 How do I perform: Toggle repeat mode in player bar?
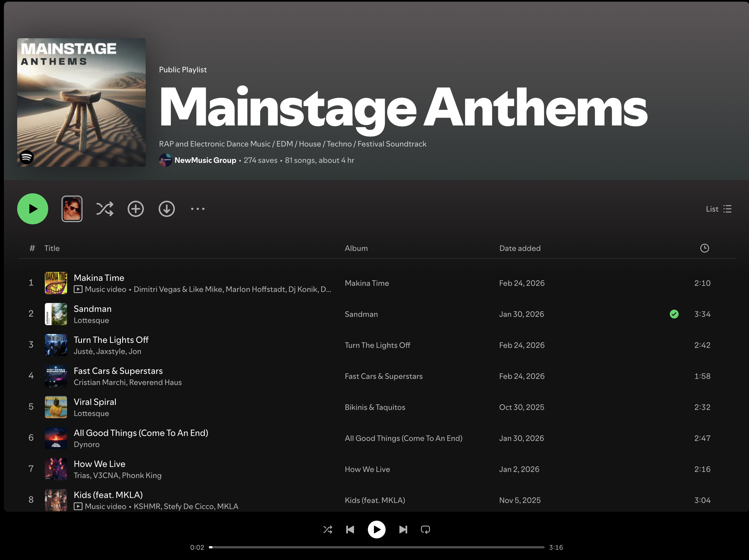(x=425, y=530)
